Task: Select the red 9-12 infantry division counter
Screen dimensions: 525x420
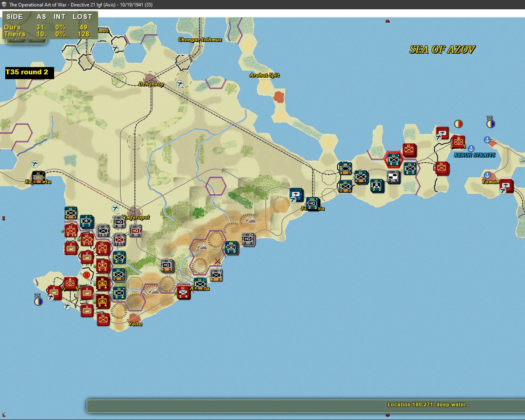Action: 71,231
